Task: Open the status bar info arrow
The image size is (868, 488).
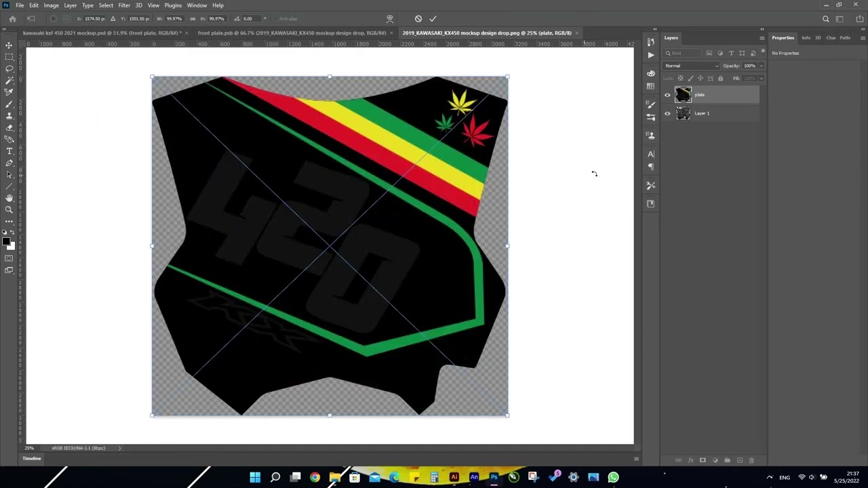Action: pyautogui.click(x=120, y=447)
